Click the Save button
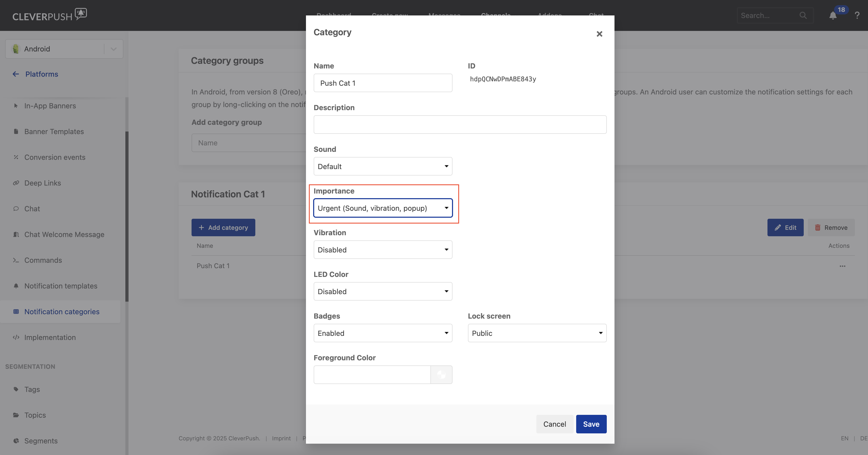 tap(591, 423)
